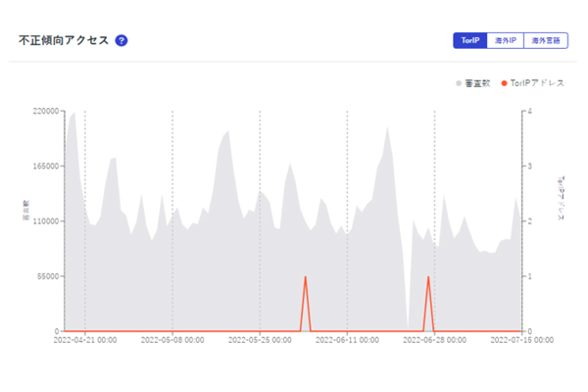Image resolution: width=588 pixels, height=392 pixels.
Task: Click the gray 審査数 legend dot
Action: coord(459,83)
